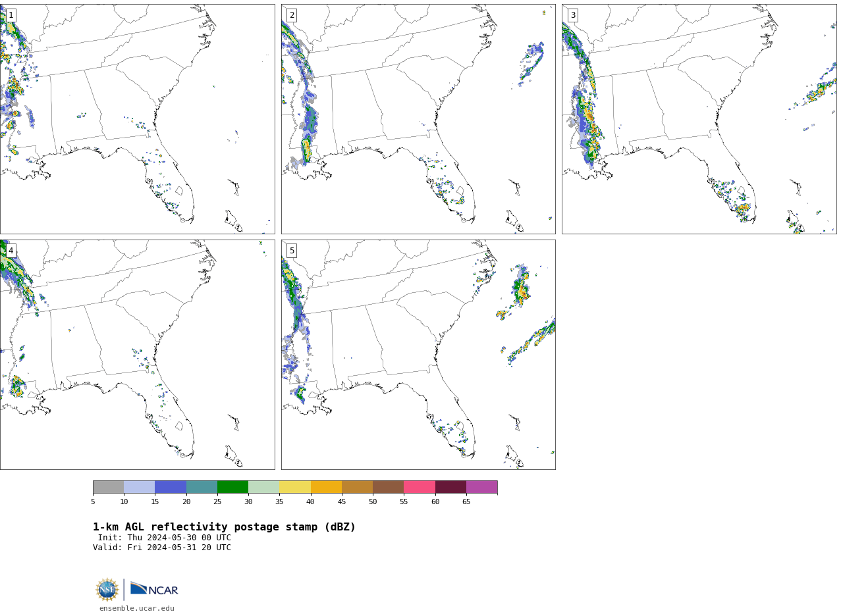Click the NSF logo icon

(107, 590)
